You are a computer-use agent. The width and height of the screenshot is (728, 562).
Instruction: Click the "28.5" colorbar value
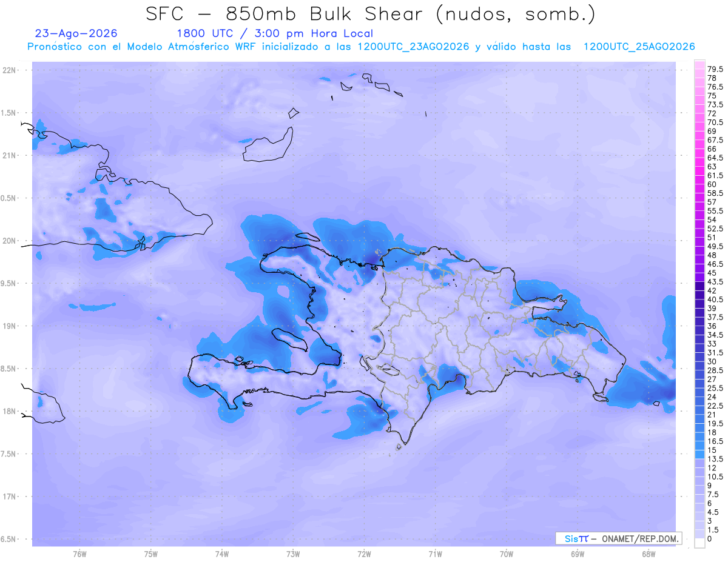point(715,370)
